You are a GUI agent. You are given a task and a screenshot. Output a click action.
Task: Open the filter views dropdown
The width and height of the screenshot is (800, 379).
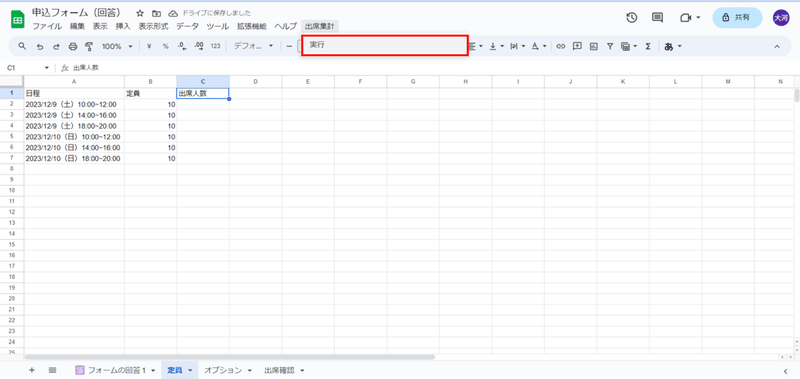(629, 46)
